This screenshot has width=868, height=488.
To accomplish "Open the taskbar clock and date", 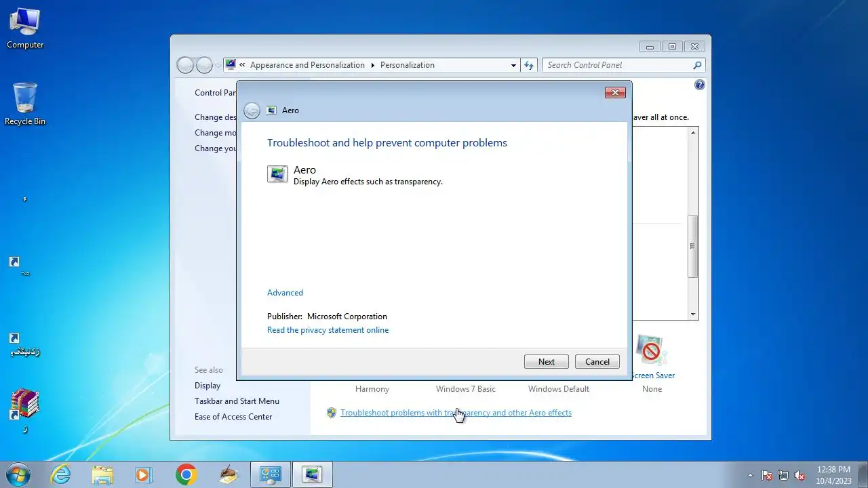I will (x=833, y=475).
